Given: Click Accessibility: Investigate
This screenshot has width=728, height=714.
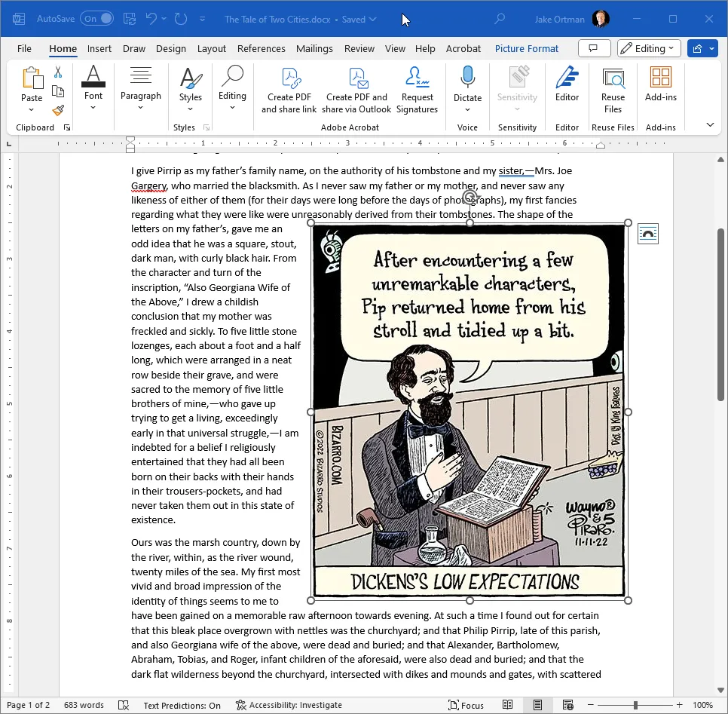Looking at the screenshot, I should [289, 705].
